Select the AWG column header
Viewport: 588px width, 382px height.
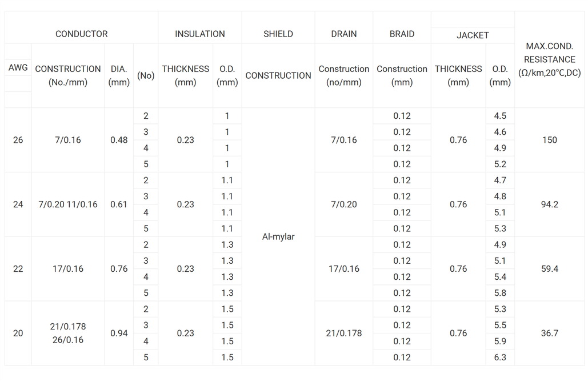pos(18,68)
